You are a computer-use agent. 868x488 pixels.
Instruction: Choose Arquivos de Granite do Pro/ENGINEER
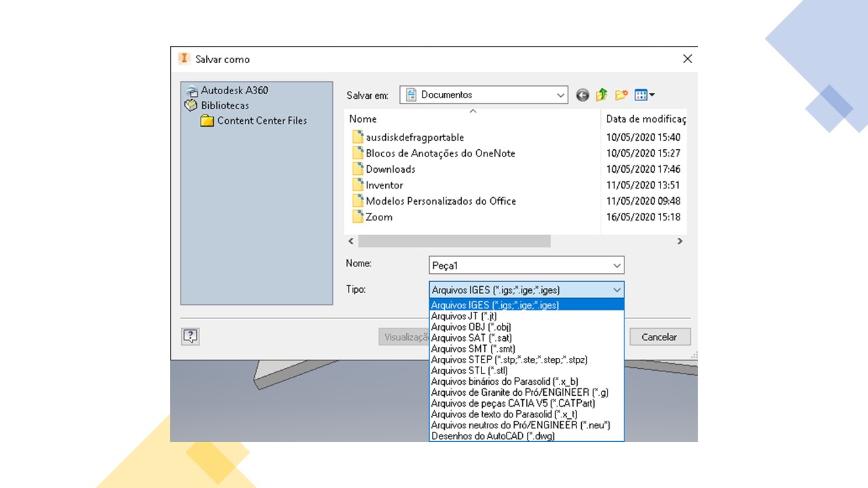(526, 392)
